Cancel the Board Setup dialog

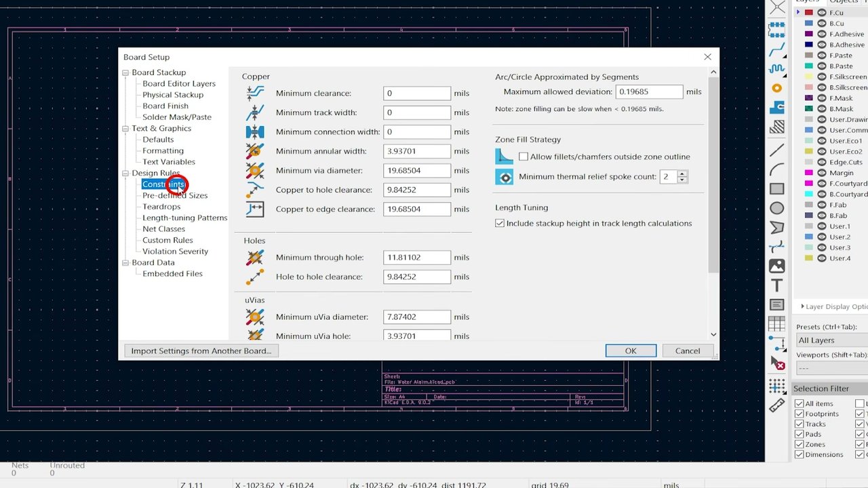pyautogui.click(x=688, y=350)
